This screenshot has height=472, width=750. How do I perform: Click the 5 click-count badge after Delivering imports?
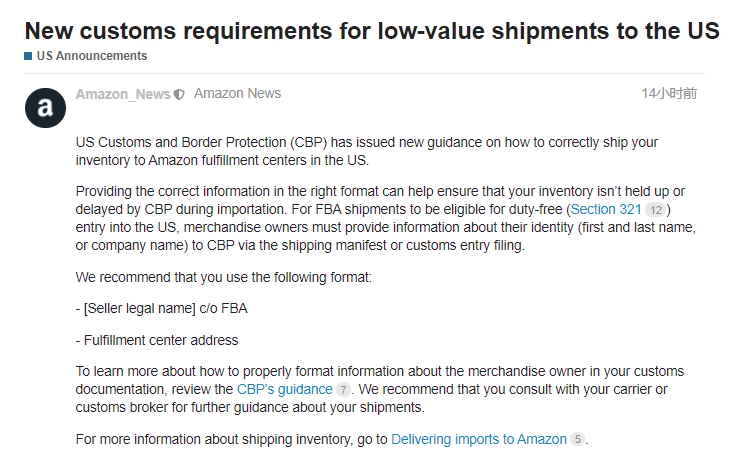click(577, 439)
